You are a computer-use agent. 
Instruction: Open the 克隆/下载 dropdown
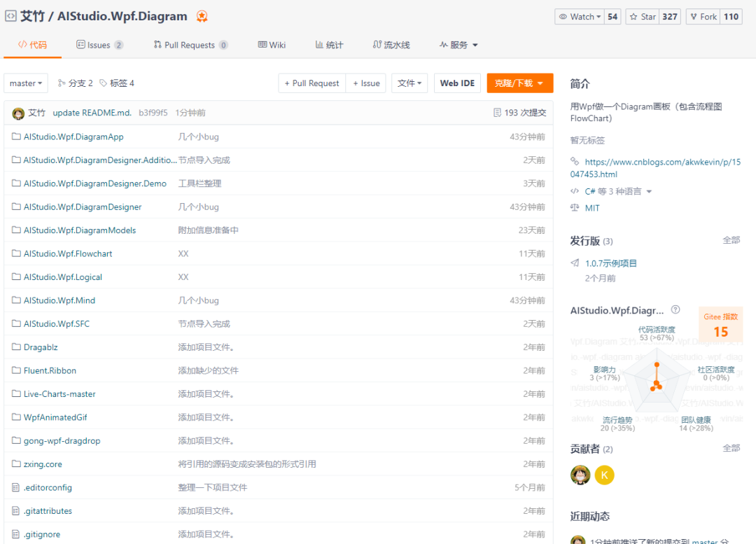pyautogui.click(x=519, y=83)
